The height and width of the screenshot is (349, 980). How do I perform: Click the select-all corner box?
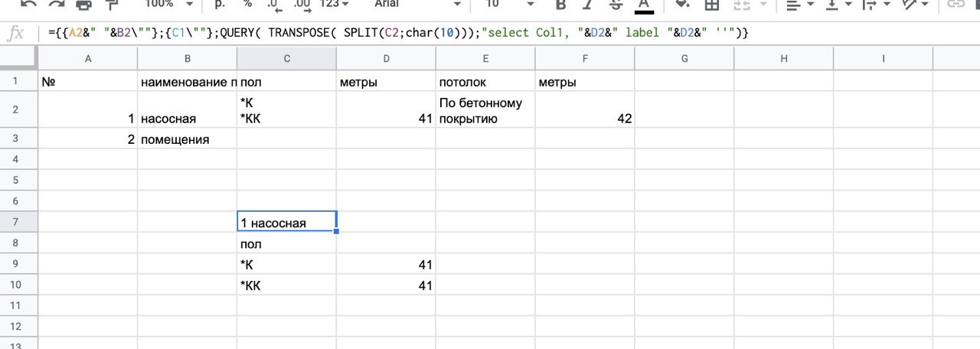pos(18,58)
